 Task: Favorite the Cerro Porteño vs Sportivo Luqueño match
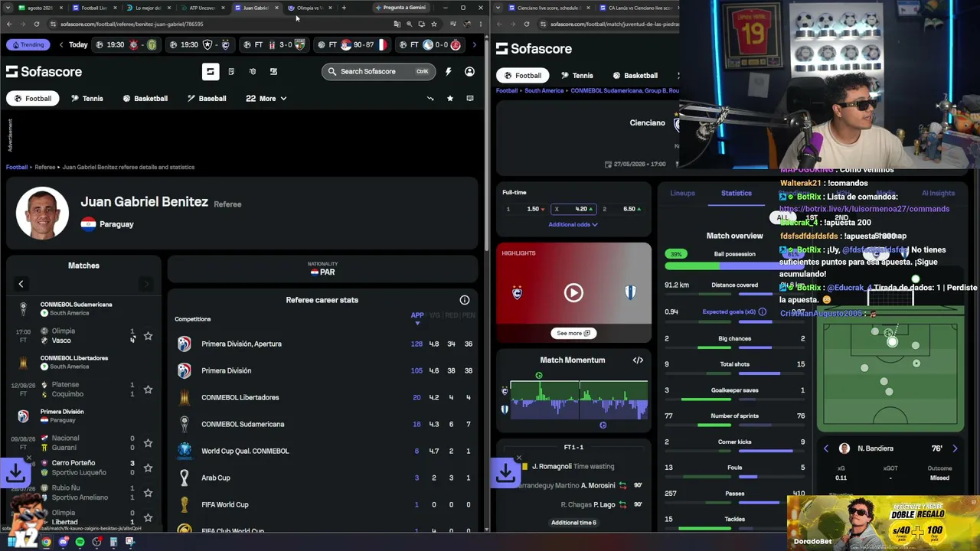click(148, 468)
